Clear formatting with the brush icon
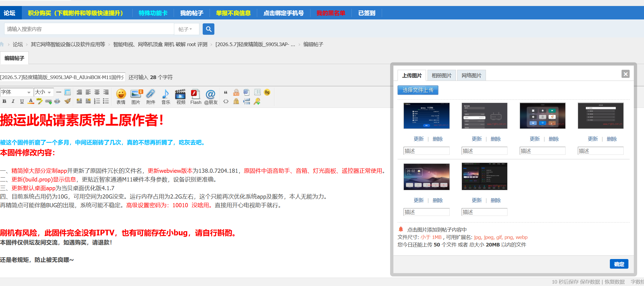 (67, 101)
